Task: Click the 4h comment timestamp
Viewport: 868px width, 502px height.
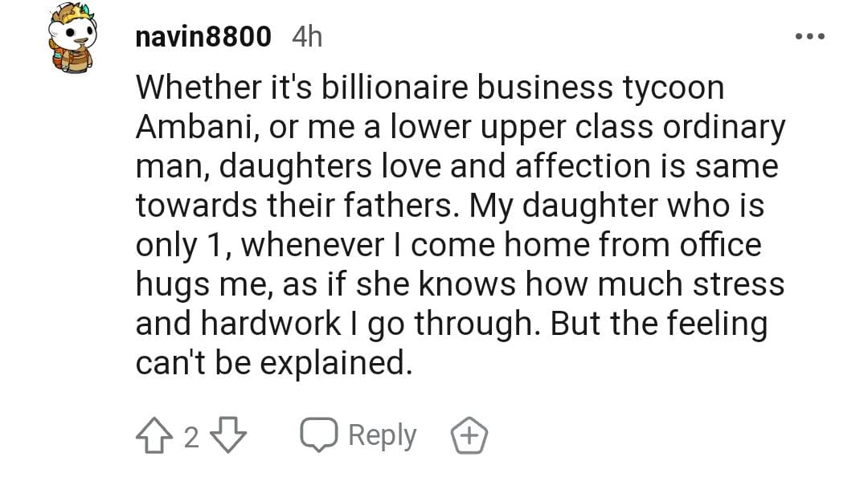Action: [x=306, y=37]
